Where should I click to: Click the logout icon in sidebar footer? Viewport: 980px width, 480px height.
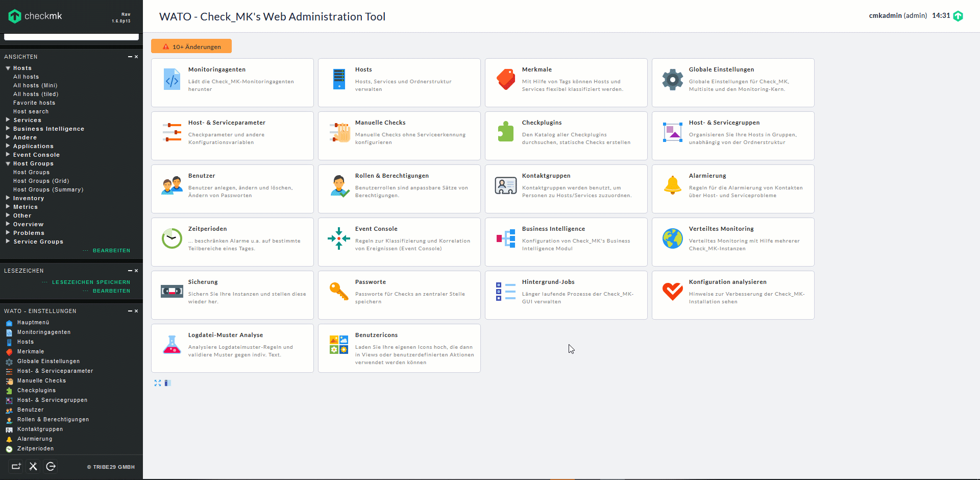[x=51, y=466]
